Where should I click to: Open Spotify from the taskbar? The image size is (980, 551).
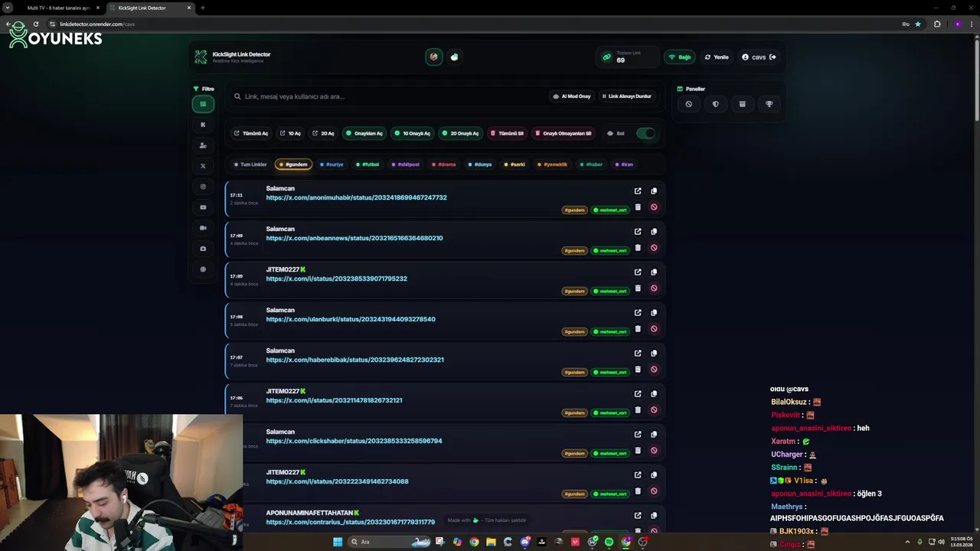pos(609,542)
